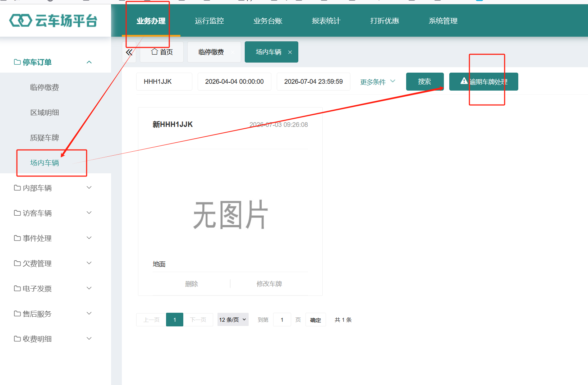Image resolution: width=588 pixels, height=385 pixels.
Task: Click the plate text 新HHH1JJK
Action: (173, 124)
